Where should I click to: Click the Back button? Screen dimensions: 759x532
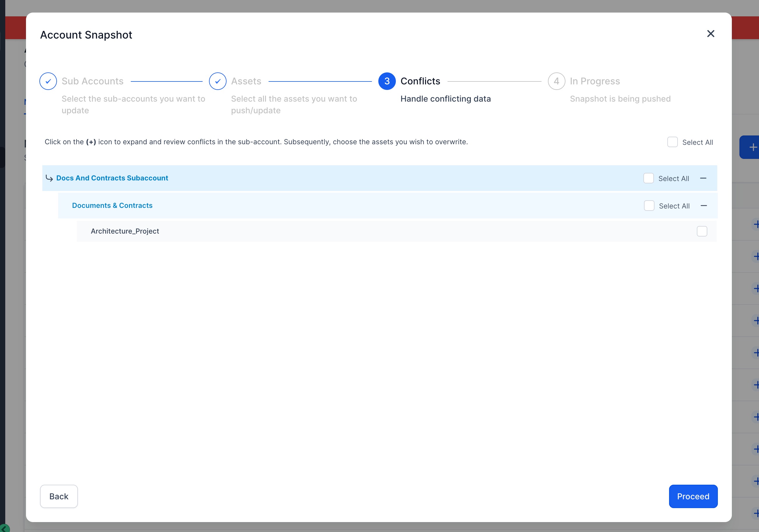(x=59, y=496)
